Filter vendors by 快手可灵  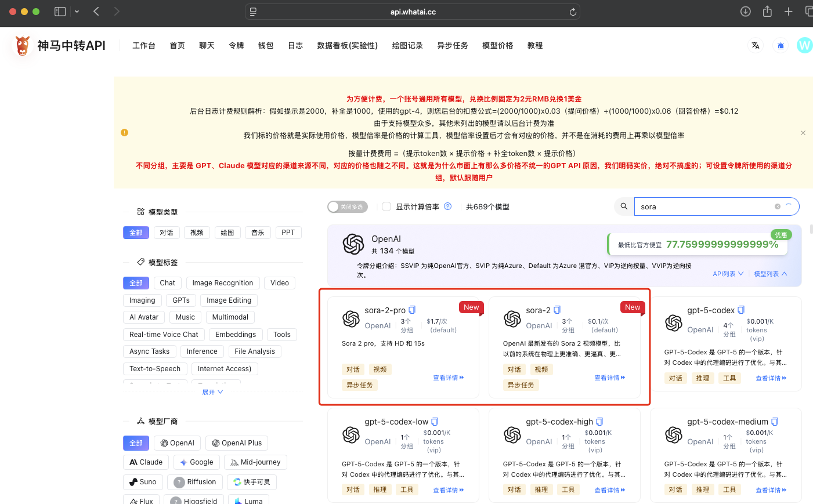pyautogui.click(x=252, y=482)
